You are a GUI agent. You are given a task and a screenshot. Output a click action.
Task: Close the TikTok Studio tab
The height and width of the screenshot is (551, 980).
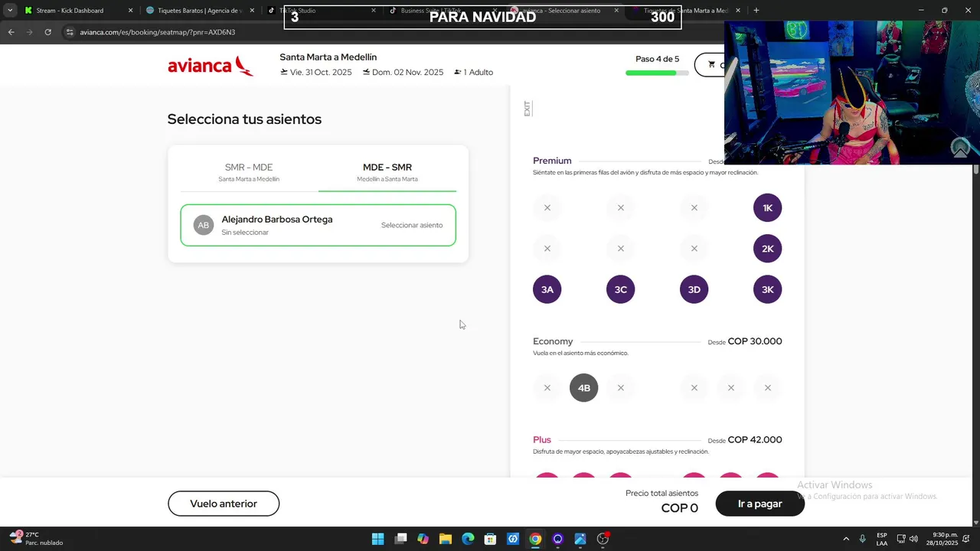[374, 11]
